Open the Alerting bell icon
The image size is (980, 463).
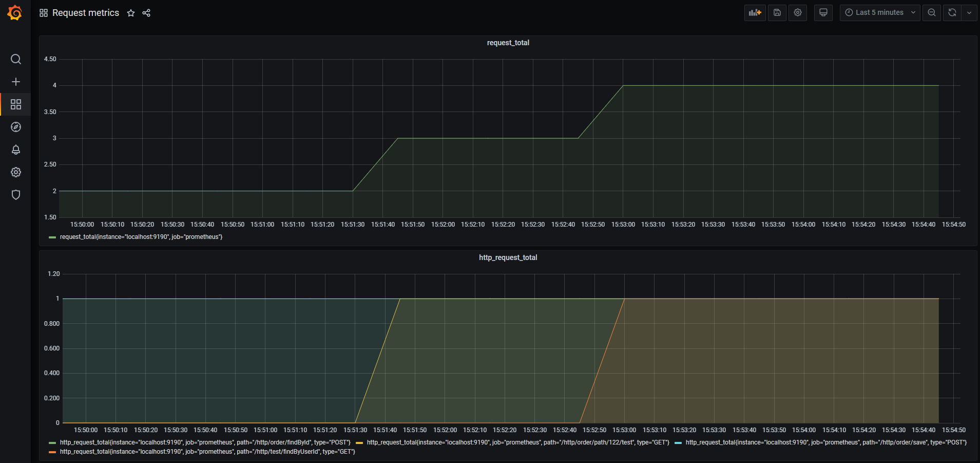click(x=16, y=150)
